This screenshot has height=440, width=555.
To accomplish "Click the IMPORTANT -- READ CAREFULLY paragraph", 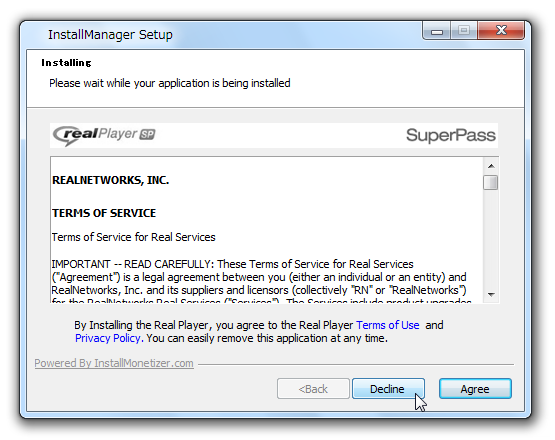I will click(x=262, y=283).
